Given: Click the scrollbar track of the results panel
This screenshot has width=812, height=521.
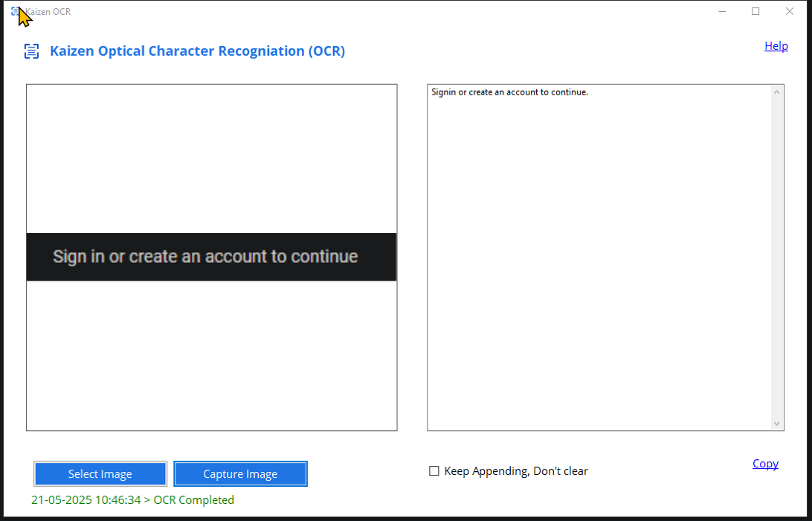Looking at the screenshot, I should click(777, 260).
